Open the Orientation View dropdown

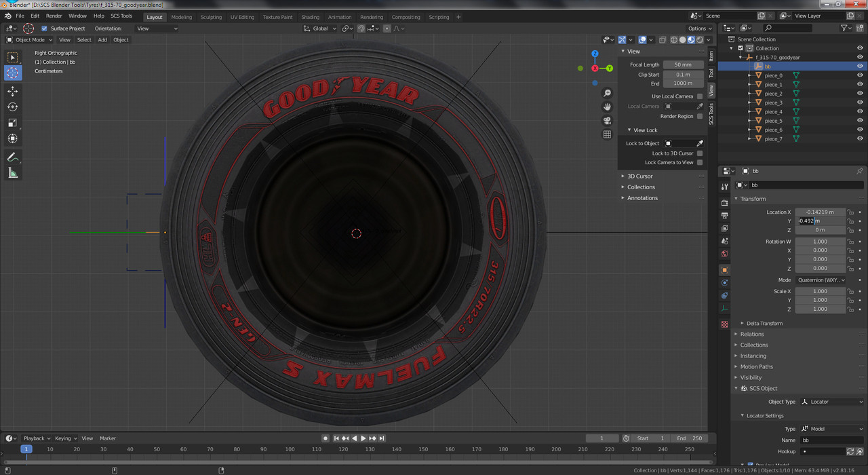pos(157,28)
